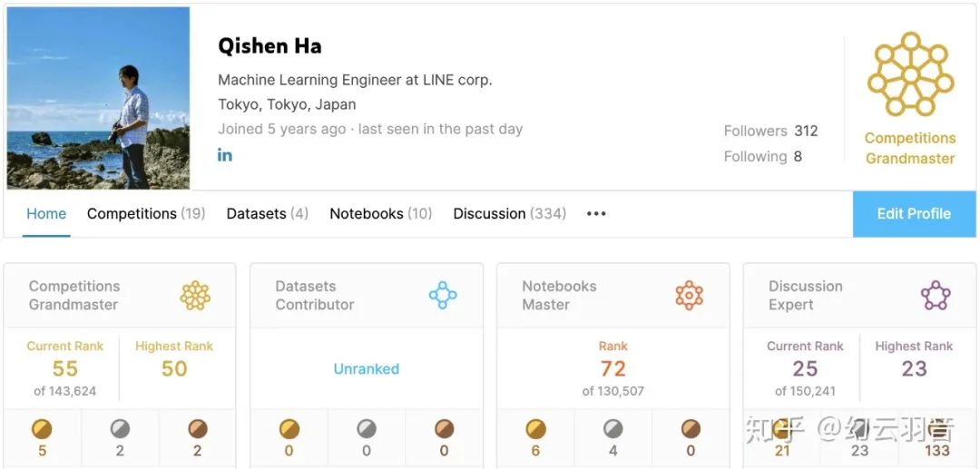
Task: Click the Edit Profile button
Action: click(914, 214)
